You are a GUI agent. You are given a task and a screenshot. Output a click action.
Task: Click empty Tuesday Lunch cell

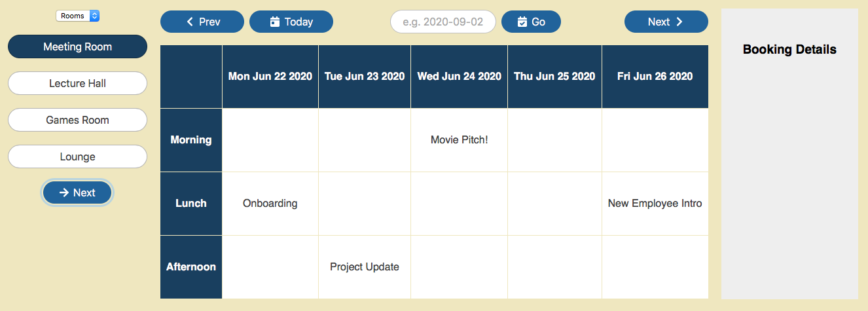point(364,203)
